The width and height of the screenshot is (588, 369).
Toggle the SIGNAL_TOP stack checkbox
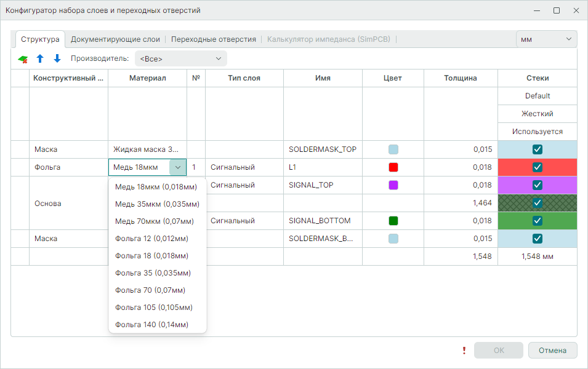538,185
